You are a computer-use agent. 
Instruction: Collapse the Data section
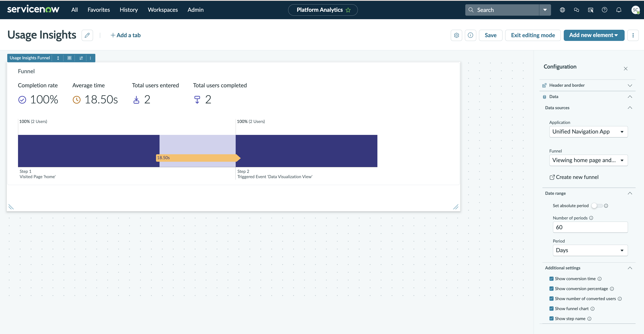tap(587, 97)
